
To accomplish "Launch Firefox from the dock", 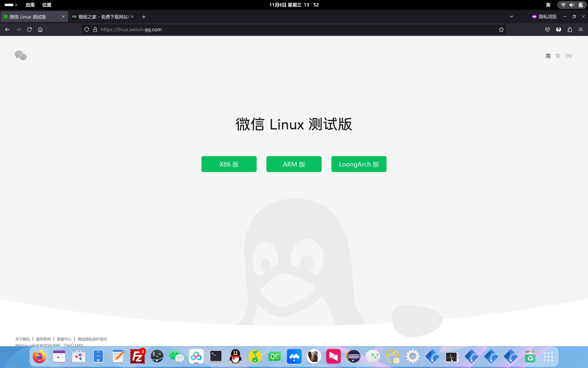I will [39, 357].
